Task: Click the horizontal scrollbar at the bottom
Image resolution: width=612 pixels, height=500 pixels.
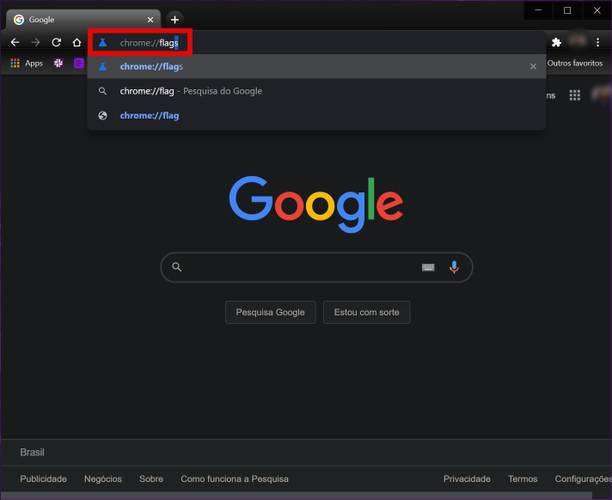Action: pos(297,496)
